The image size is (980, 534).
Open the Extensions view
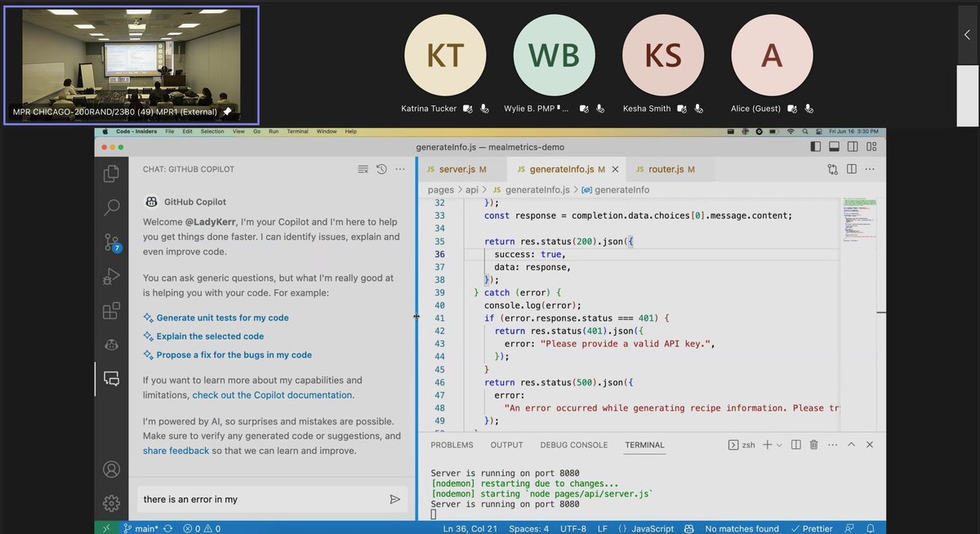coord(111,311)
